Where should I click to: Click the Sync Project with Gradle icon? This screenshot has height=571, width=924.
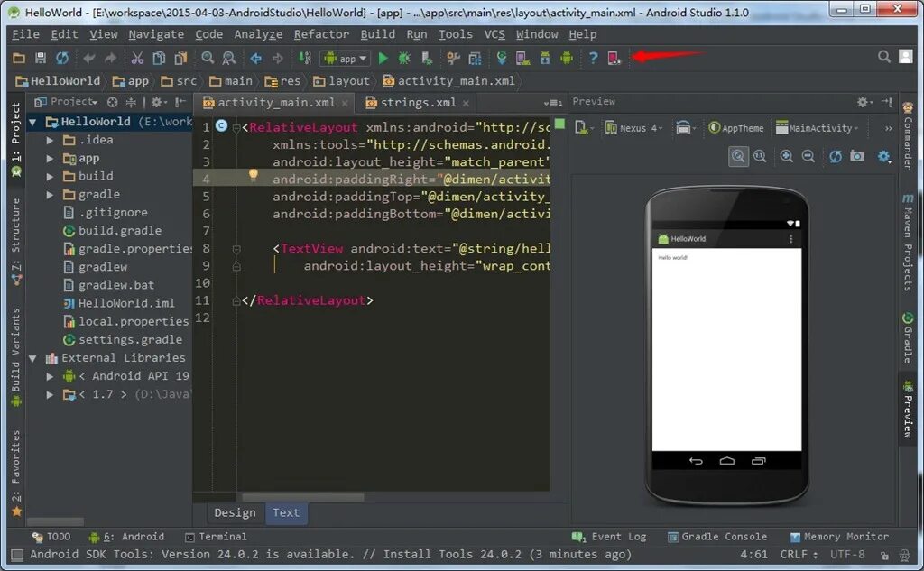(x=502, y=58)
